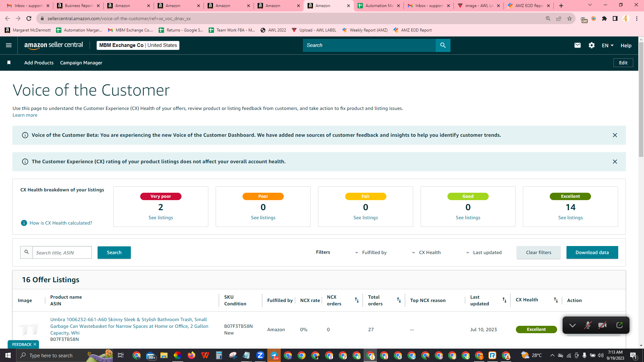Screen dimensions: 644x362
Task: Click Download data button
Action: point(592,252)
